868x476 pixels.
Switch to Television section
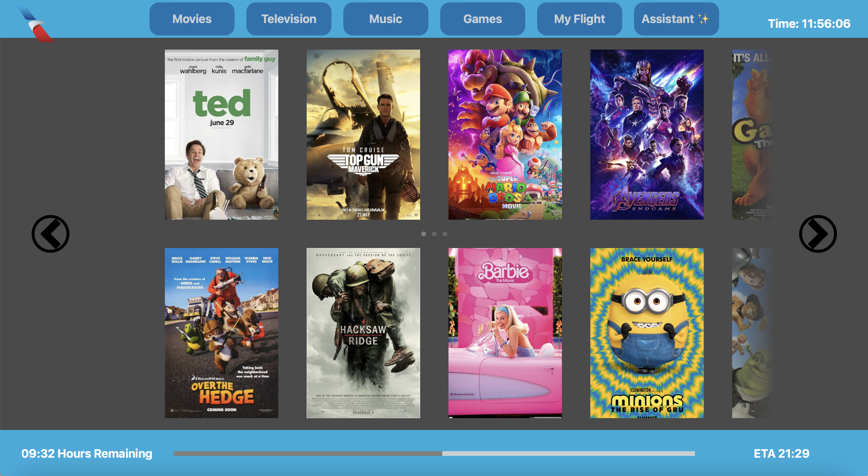[x=288, y=19]
